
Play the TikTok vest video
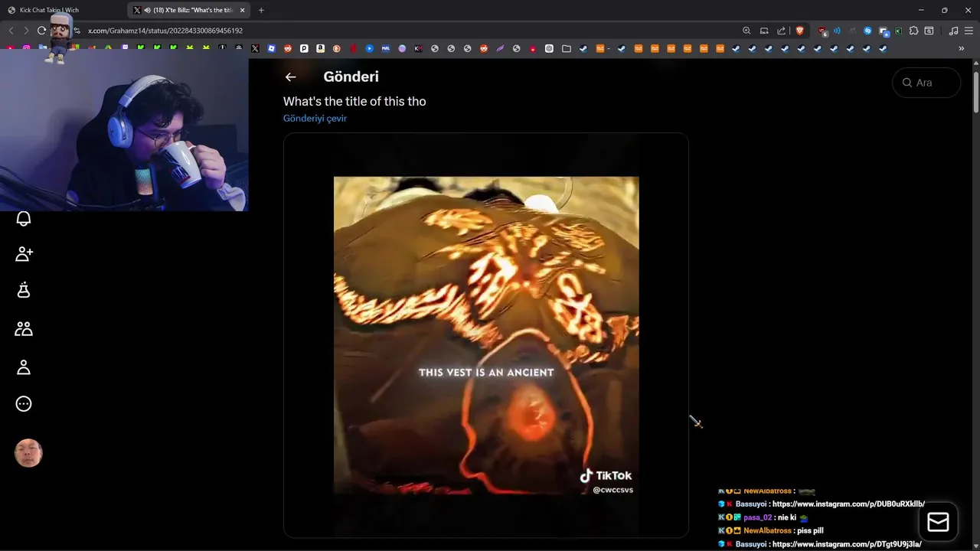(486, 335)
